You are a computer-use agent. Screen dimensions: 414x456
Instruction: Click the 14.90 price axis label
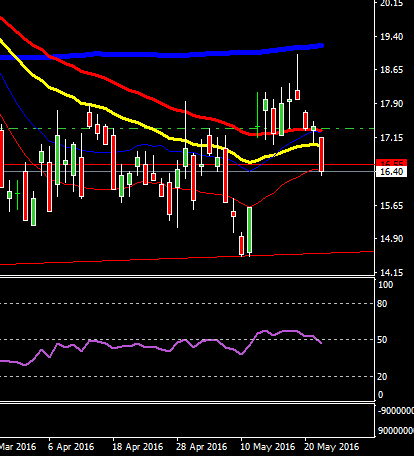[x=391, y=239]
